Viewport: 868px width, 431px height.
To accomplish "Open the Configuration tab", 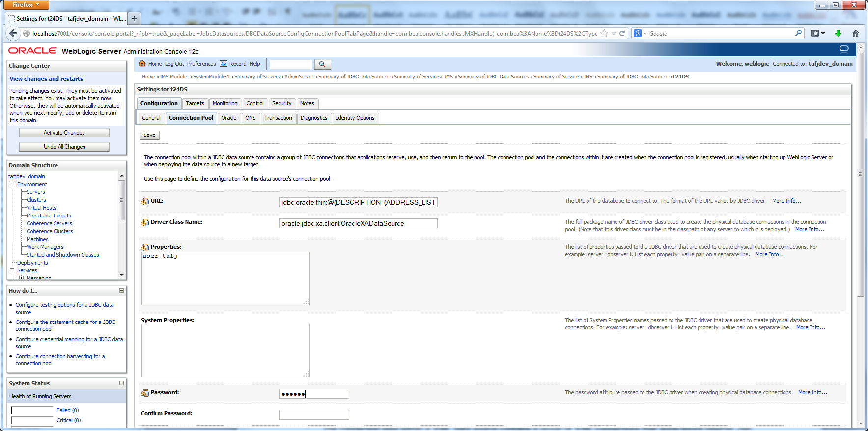I will [x=159, y=103].
